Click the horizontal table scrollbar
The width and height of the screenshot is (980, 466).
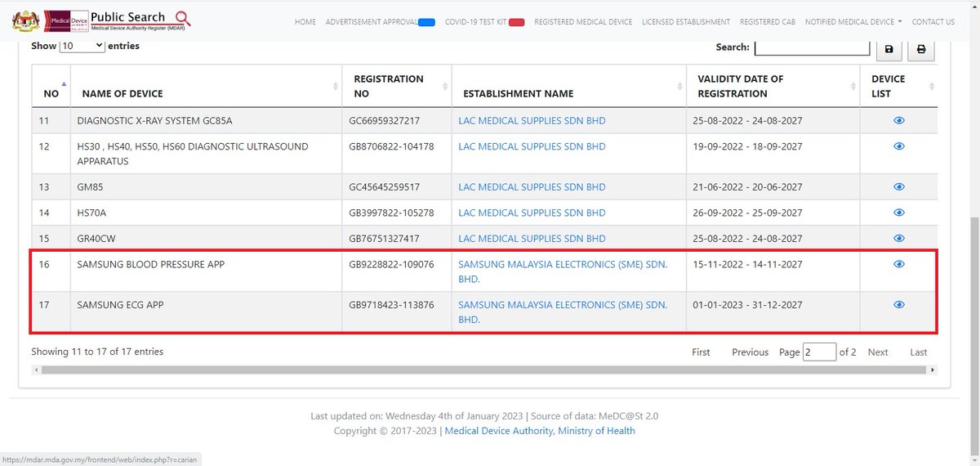pyautogui.click(x=484, y=370)
